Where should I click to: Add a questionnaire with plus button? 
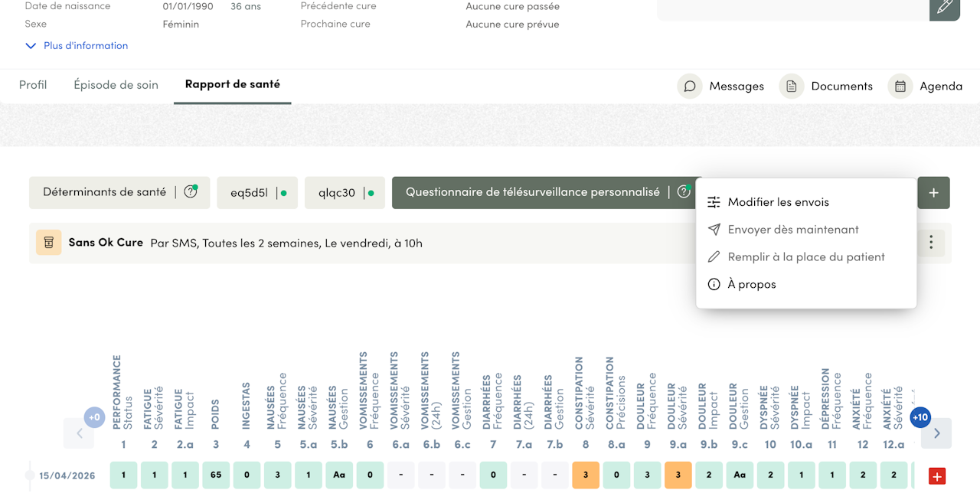934,193
